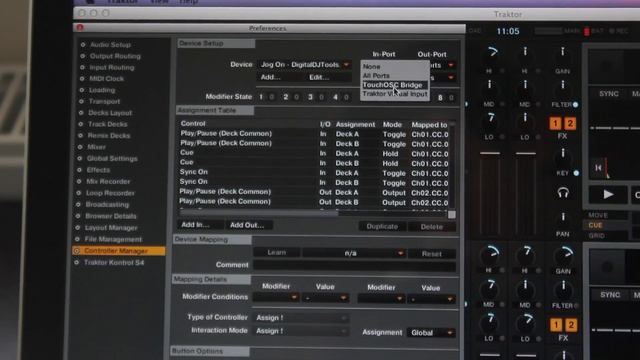The width and height of the screenshot is (640, 360).
Task: Toggle the upper channel FILTER on/off dot
Action: [576, 104]
